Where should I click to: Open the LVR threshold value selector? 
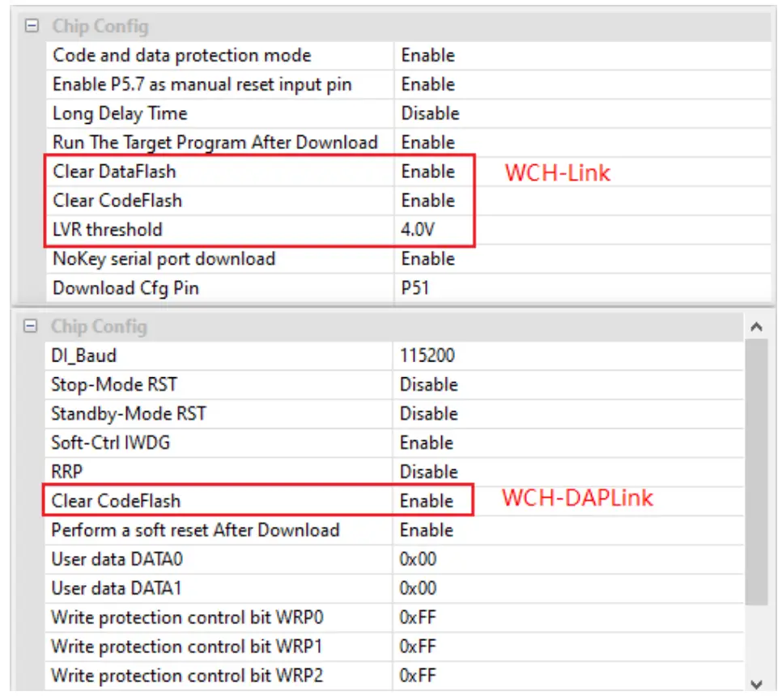click(x=437, y=230)
